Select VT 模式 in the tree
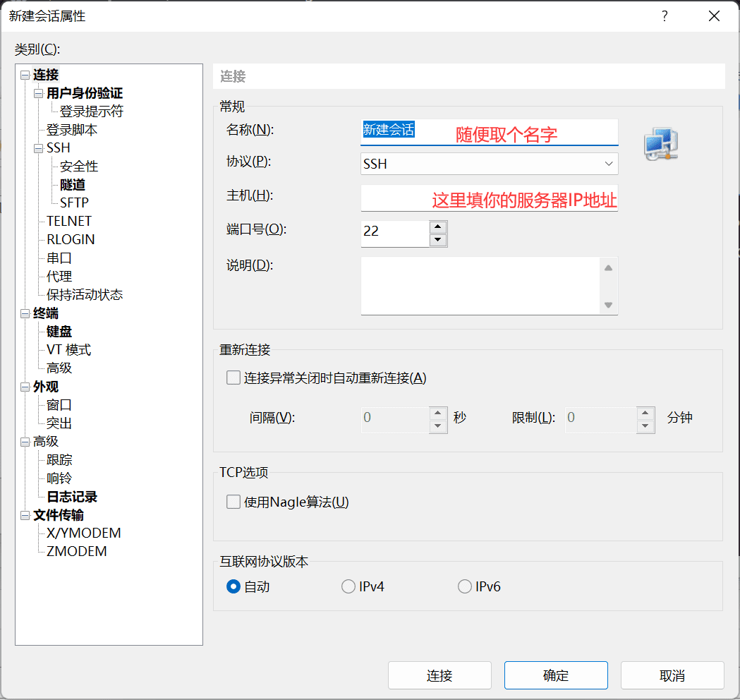The width and height of the screenshot is (740, 700). click(69, 350)
